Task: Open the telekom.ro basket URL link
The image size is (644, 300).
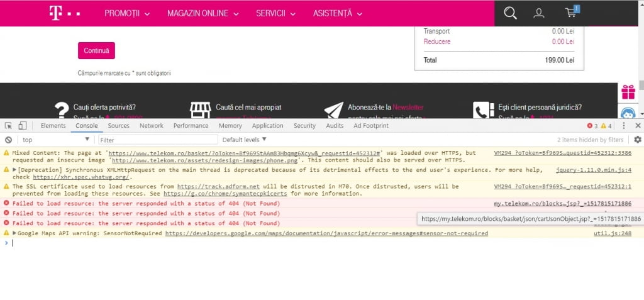Action: click(244, 152)
